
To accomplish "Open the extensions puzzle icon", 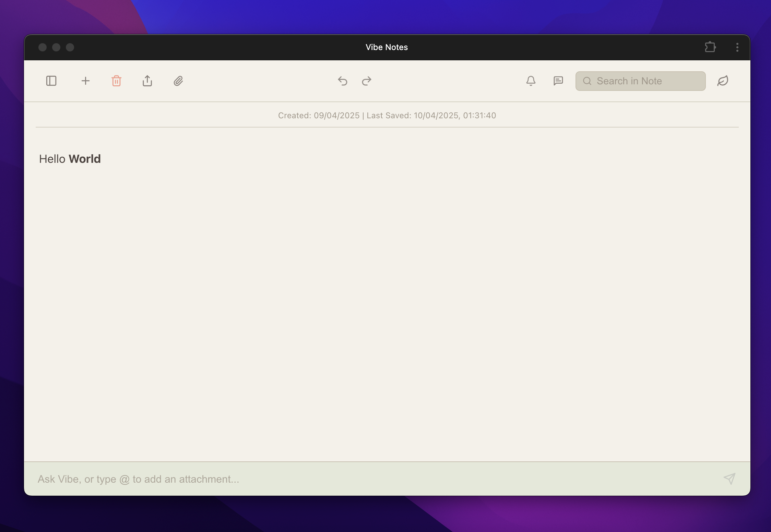I will [x=710, y=47].
